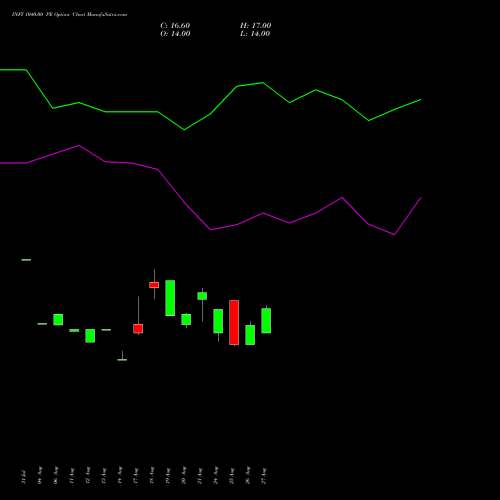Click the '17 Aug' date axis label
Viewport: 500px width, 500px height.
(x=136, y=476)
